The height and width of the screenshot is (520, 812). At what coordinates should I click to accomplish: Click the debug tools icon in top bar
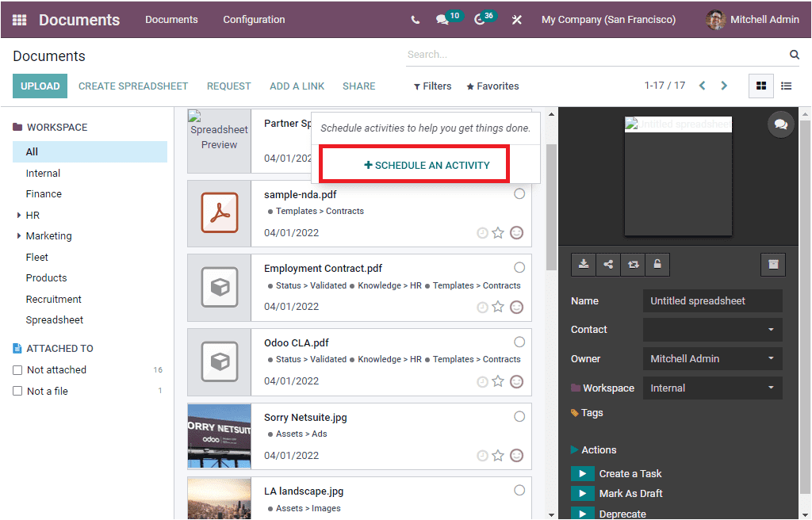[516, 20]
